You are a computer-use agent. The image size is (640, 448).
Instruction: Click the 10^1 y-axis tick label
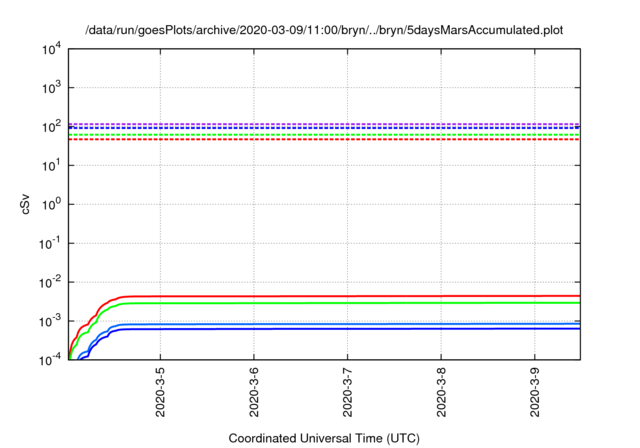point(51,165)
